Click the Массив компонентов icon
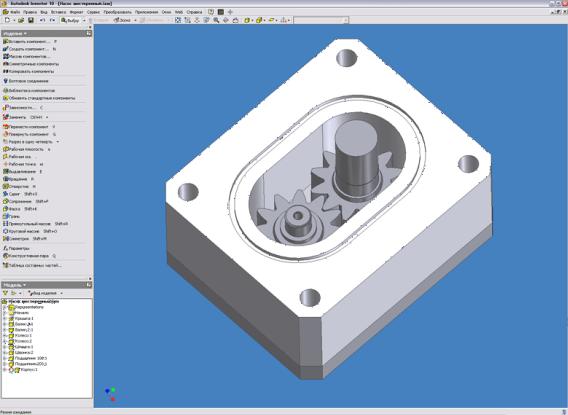 [5, 56]
